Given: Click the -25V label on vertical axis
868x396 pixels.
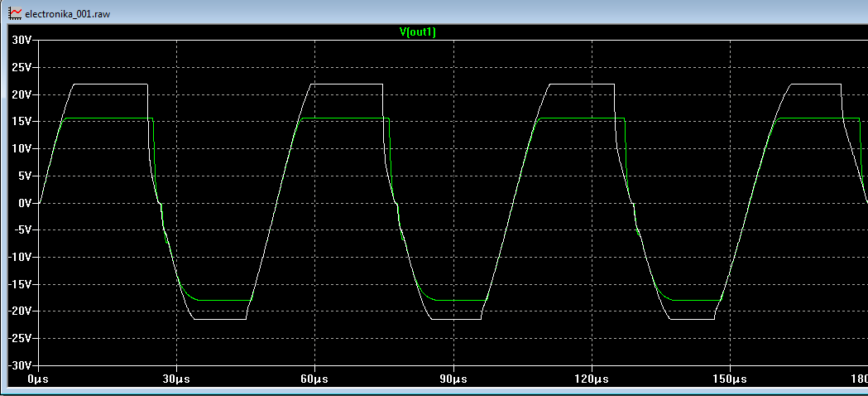Looking at the screenshot, I should coord(21,338).
